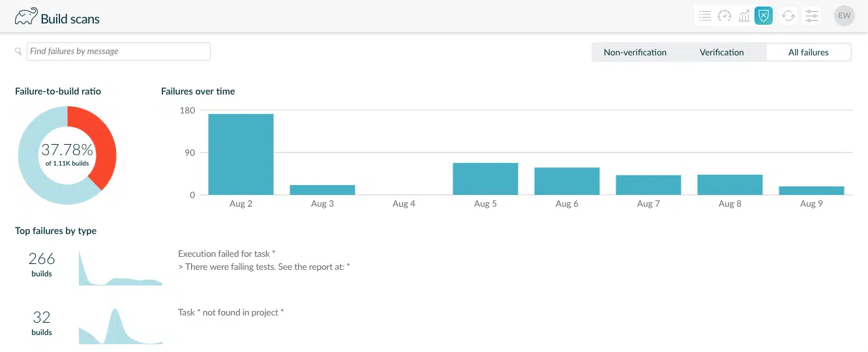Click the 32 builds sparkline chart
Viewport: 868px width, 352px height.
pyautogui.click(x=121, y=327)
